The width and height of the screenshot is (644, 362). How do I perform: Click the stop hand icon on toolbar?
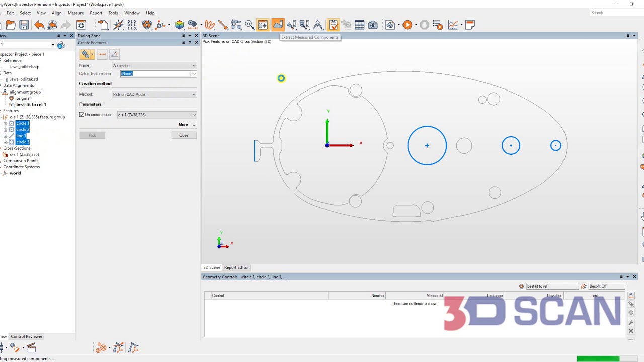coord(424,24)
